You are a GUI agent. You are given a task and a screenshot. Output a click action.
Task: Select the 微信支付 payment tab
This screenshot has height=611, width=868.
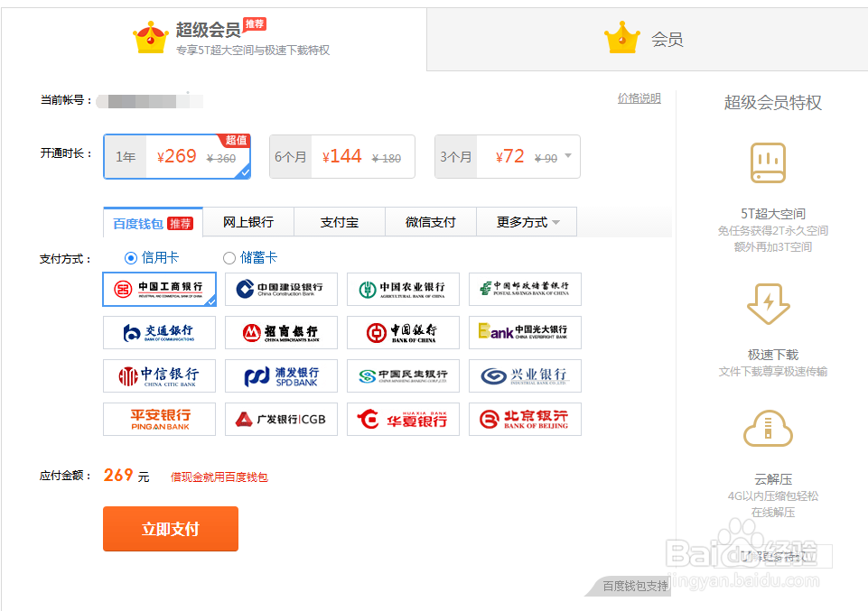point(431,222)
